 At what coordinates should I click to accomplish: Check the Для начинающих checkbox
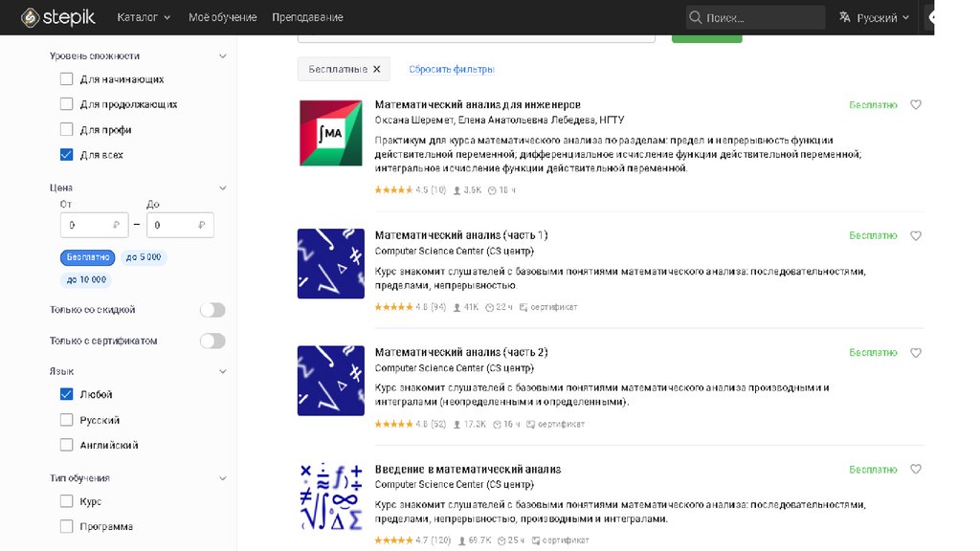(66, 79)
